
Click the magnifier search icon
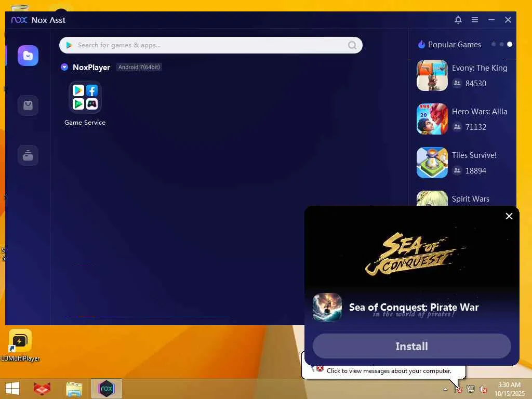coord(352,45)
